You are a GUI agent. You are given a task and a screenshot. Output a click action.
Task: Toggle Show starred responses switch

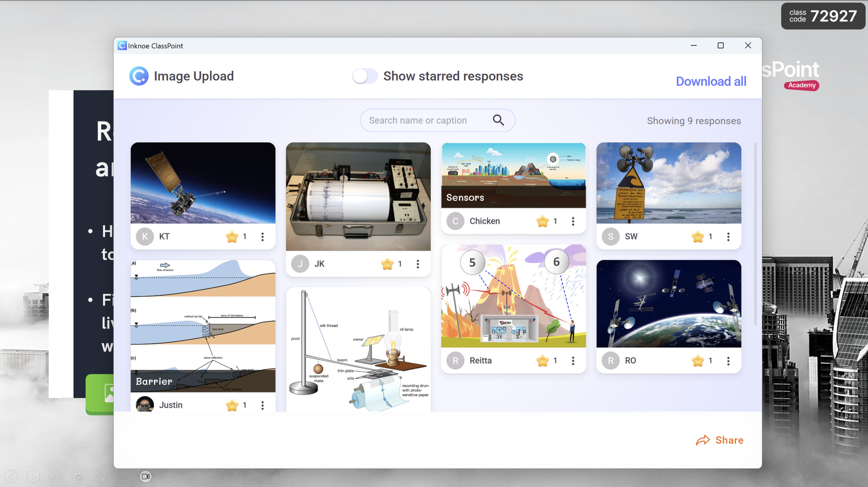(365, 76)
